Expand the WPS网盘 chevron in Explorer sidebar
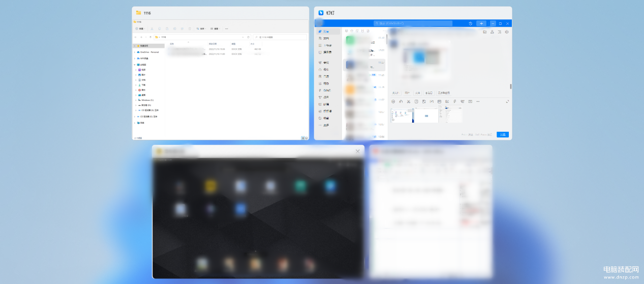Screen dimensions: 644x284 click(135, 59)
